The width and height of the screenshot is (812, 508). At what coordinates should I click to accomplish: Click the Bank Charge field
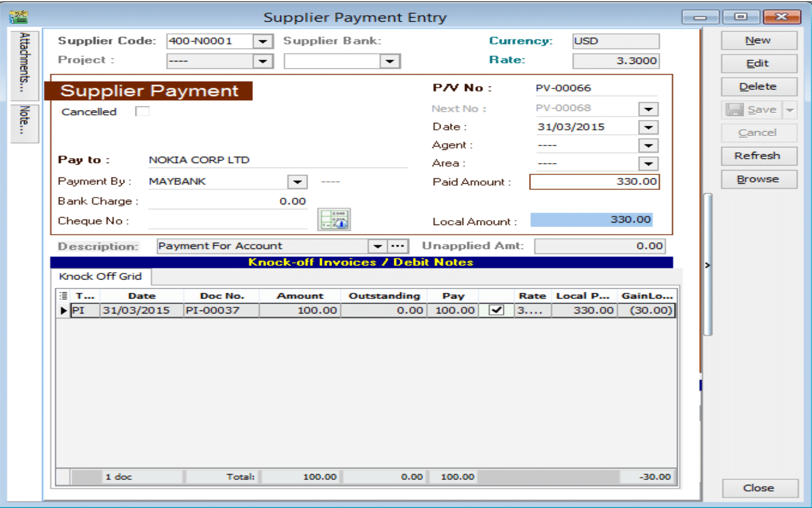pos(228,201)
